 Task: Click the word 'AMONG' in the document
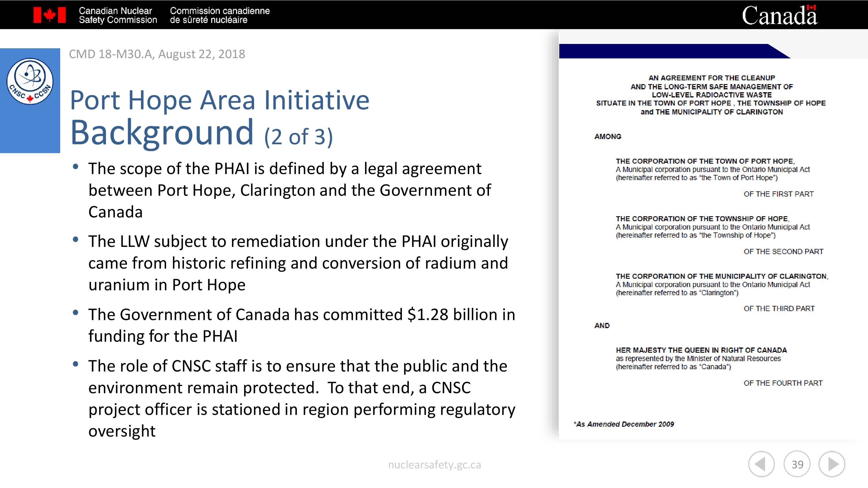pos(608,136)
